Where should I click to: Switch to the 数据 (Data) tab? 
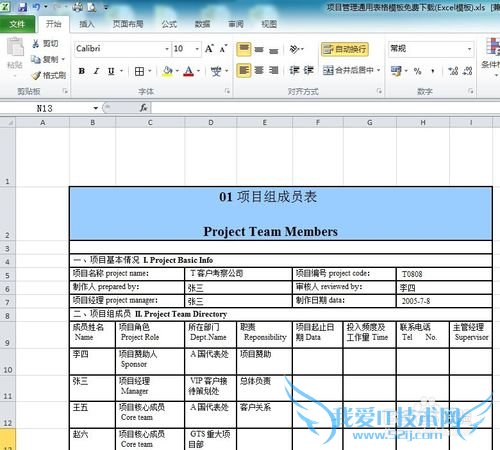pos(202,24)
